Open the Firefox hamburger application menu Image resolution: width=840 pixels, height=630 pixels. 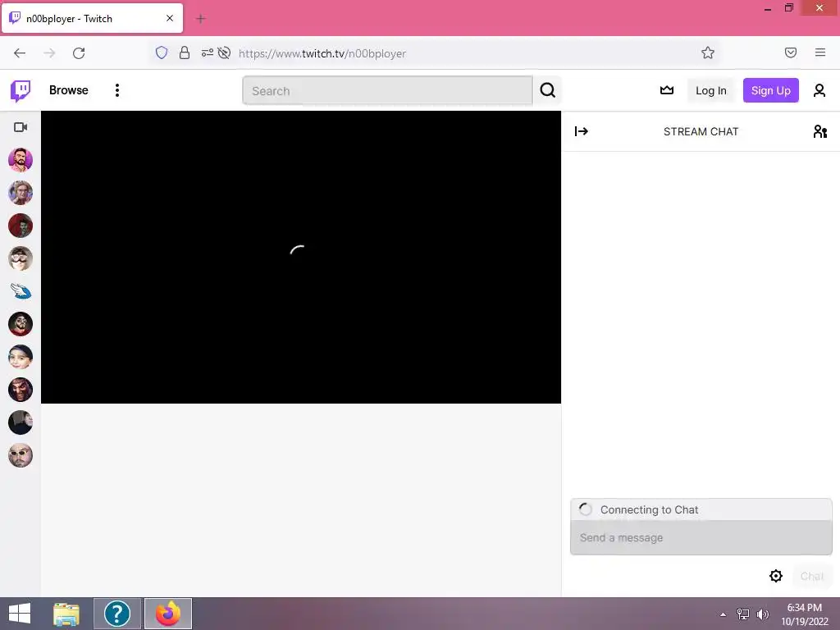tap(820, 52)
